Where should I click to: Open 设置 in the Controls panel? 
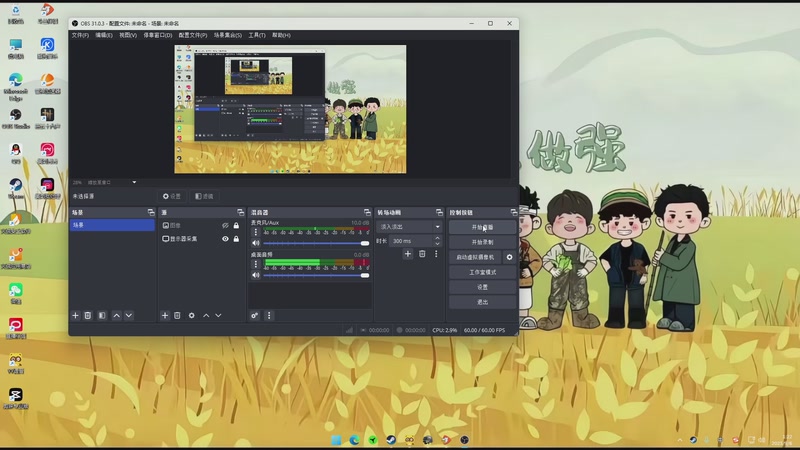coord(482,287)
